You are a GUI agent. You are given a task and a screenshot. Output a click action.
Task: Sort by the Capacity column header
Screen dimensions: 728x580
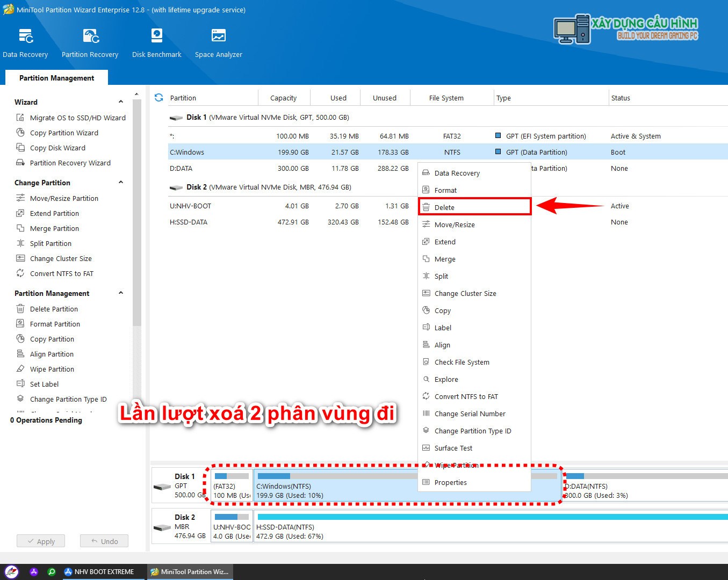pos(283,98)
